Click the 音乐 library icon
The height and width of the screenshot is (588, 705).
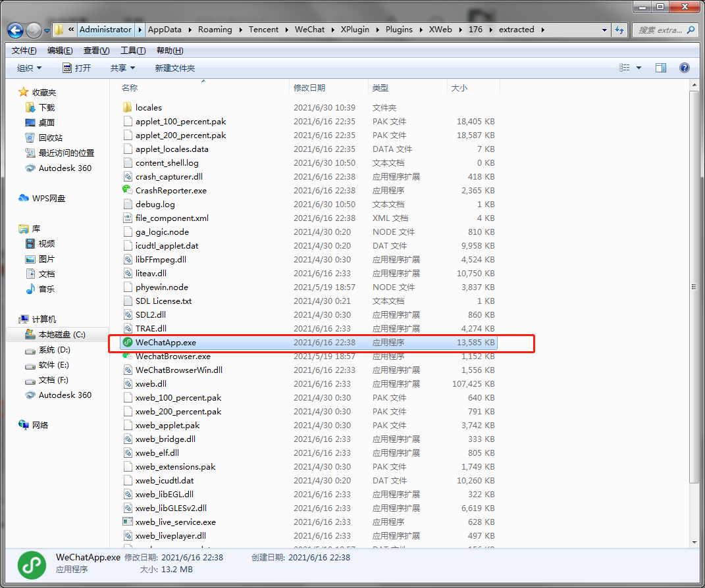[x=30, y=289]
